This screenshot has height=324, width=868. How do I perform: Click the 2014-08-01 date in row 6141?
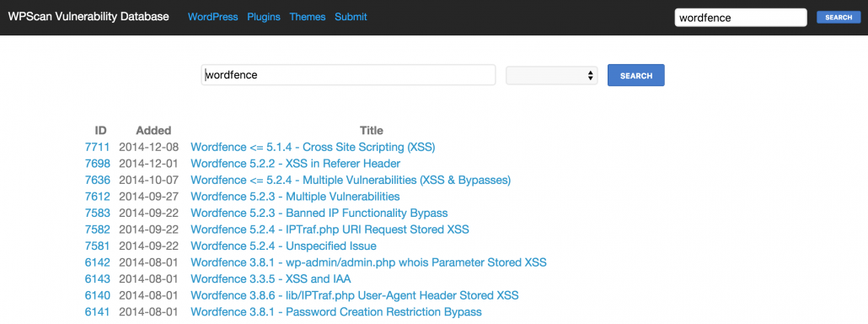[148, 312]
